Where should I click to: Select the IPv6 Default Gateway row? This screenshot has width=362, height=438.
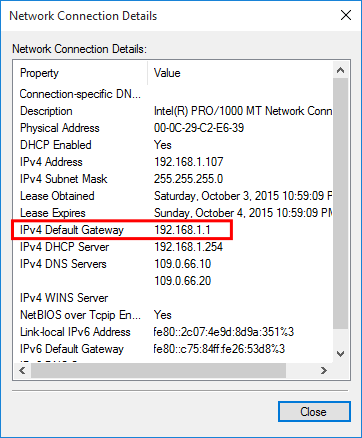point(173,349)
